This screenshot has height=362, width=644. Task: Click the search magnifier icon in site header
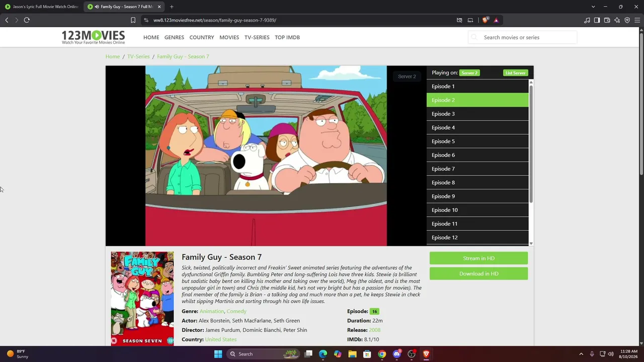coord(474,37)
